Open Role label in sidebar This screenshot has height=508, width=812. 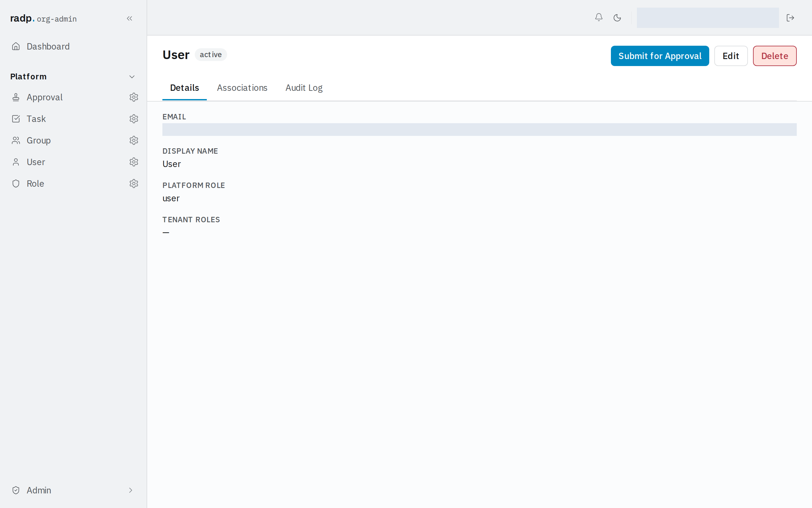[x=35, y=184]
